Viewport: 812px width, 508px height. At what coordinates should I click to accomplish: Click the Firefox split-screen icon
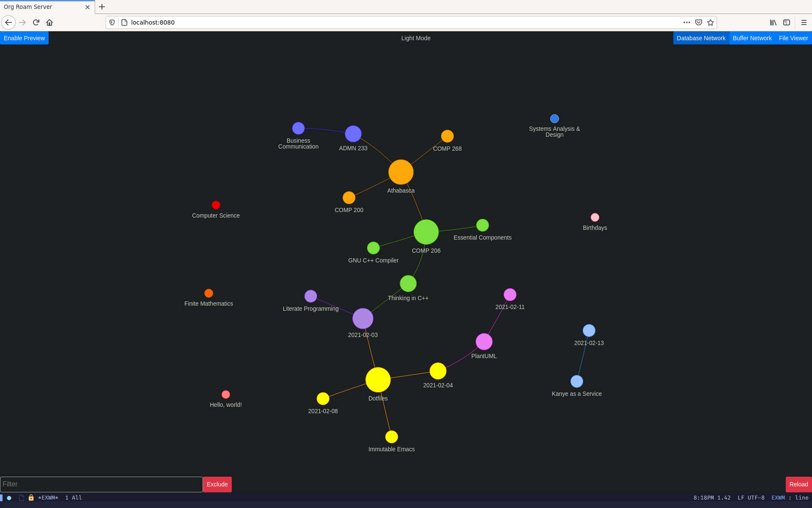pyautogui.click(x=786, y=22)
